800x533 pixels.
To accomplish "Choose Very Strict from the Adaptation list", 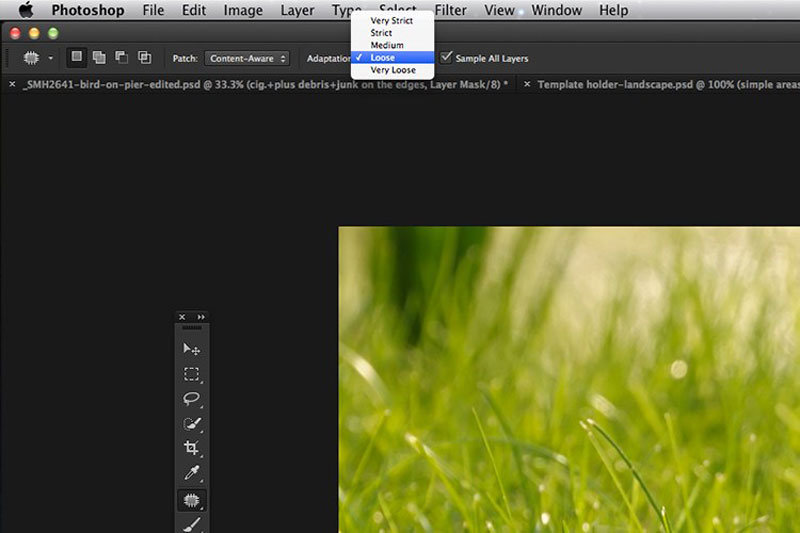I will [391, 20].
